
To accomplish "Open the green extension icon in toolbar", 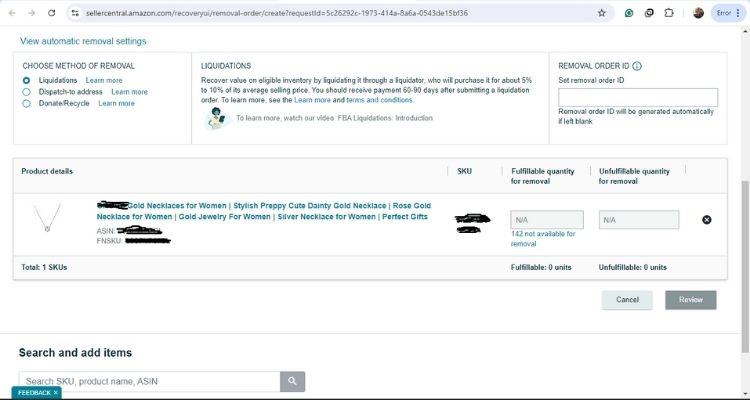I will (629, 13).
